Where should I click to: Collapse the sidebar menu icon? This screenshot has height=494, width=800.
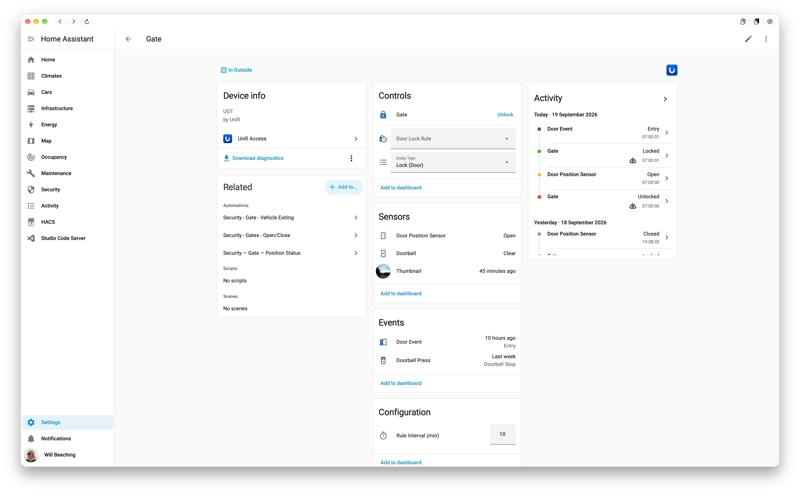pyautogui.click(x=31, y=39)
